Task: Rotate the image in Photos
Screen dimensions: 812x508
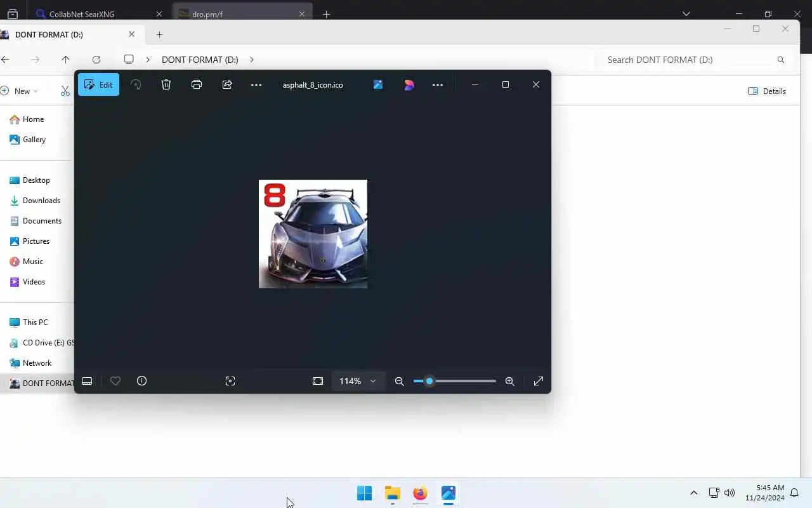Action: pos(136,84)
